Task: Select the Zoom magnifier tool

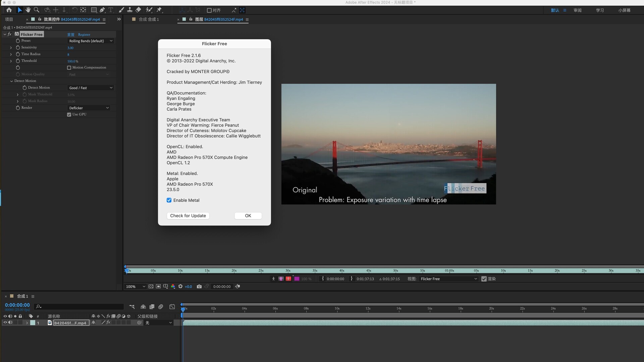Action: (x=37, y=10)
